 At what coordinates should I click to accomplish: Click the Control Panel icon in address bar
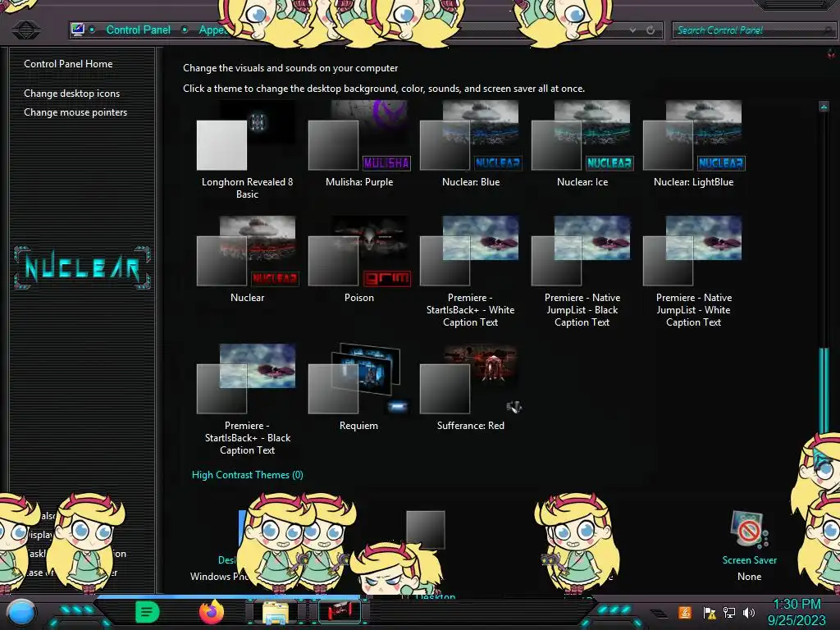(x=78, y=30)
